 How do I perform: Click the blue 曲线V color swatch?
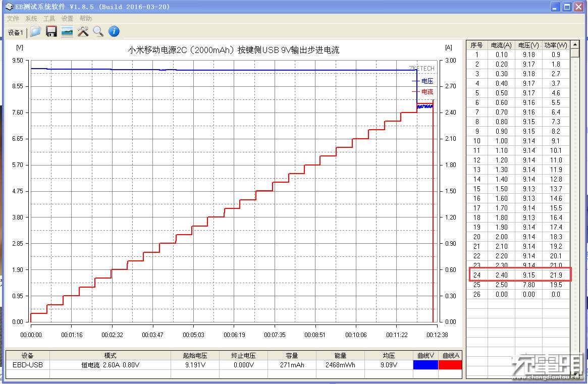425,365
